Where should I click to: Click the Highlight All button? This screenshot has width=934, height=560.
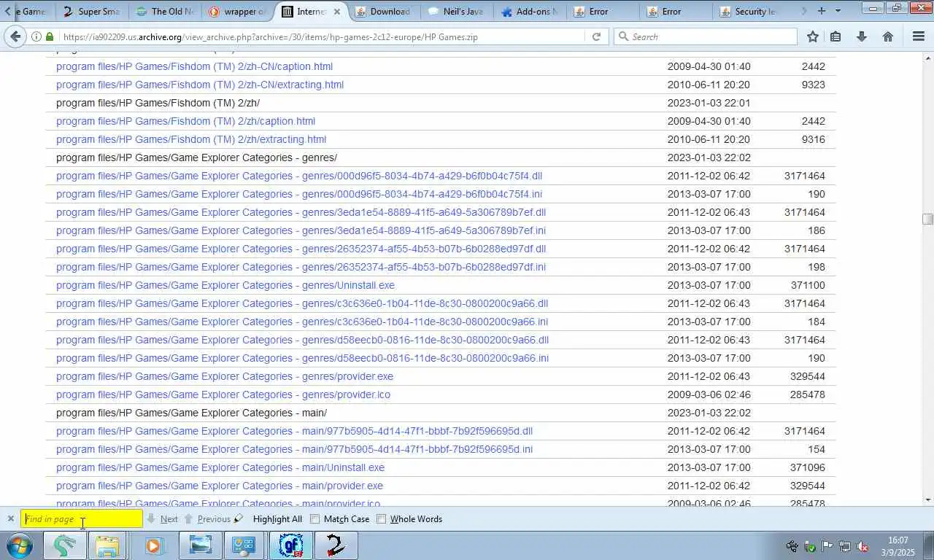click(277, 519)
